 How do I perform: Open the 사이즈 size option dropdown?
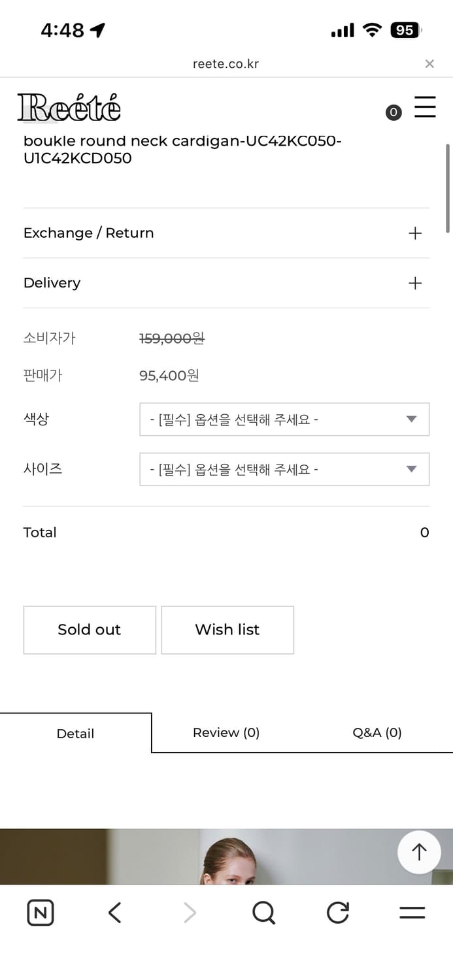pyautogui.click(x=284, y=469)
